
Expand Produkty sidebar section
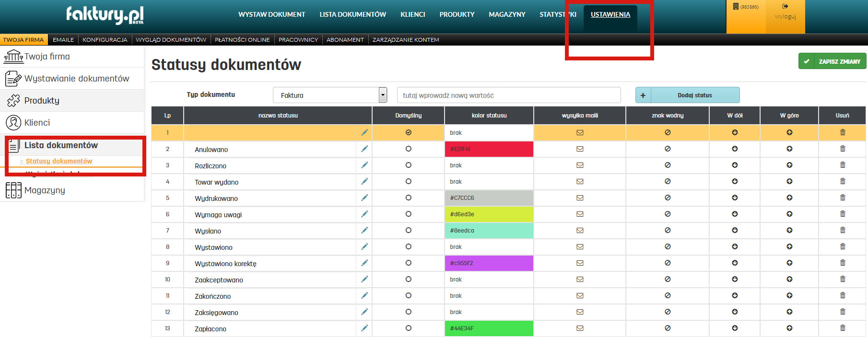coord(72,101)
